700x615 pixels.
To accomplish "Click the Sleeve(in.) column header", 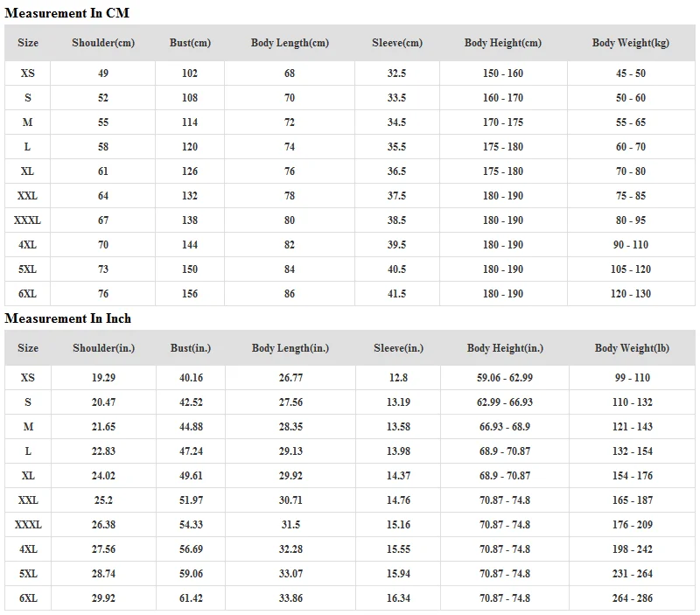I will coord(398,348).
